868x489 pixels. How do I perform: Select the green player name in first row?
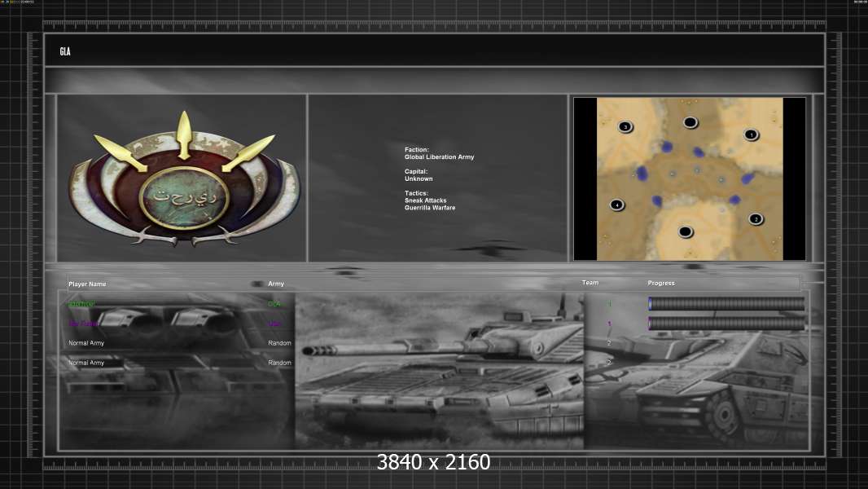81,304
